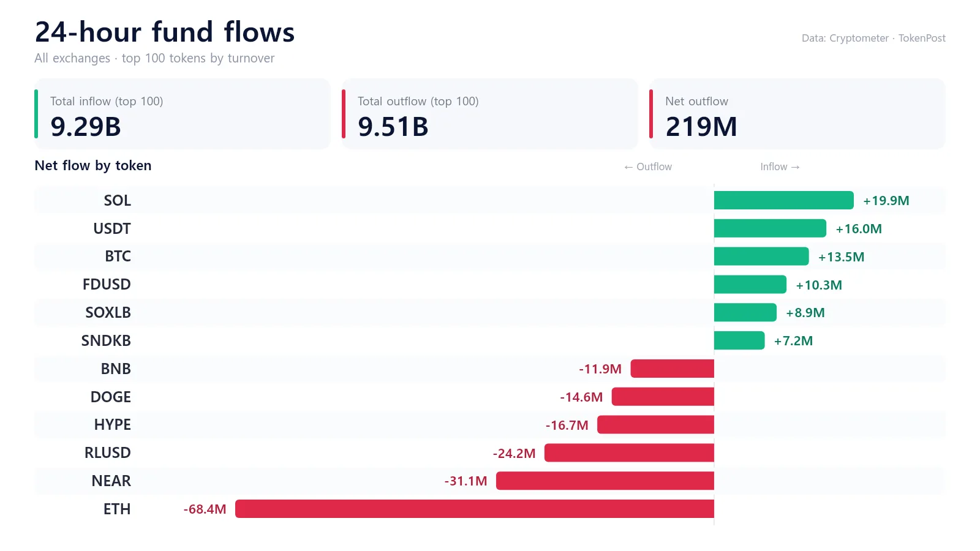Click the 9.51B total outflow value

click(393, 127)
